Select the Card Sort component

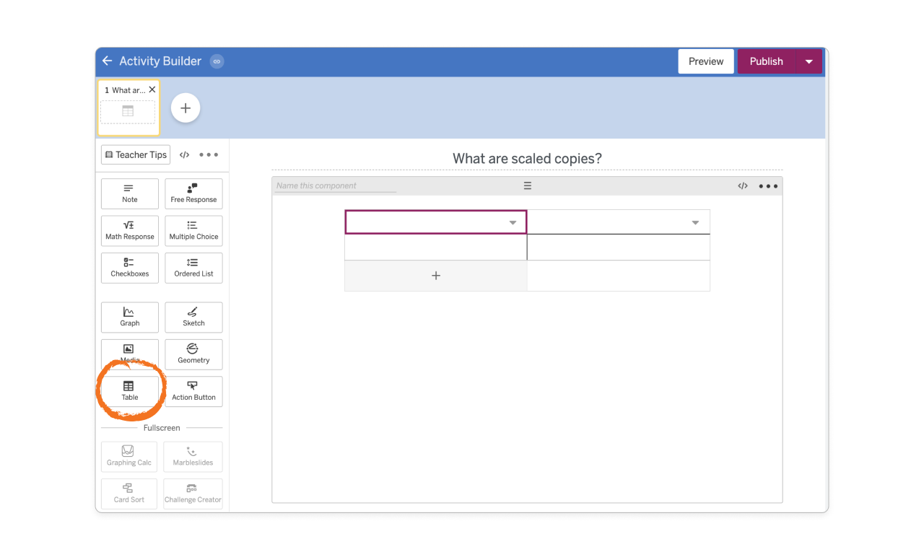(x=128, y=494)
